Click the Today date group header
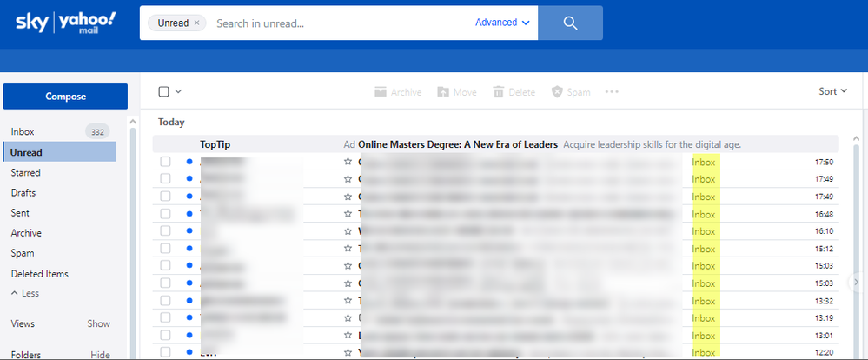This screenshot has height=360, width=868. (x=171, y=123)
